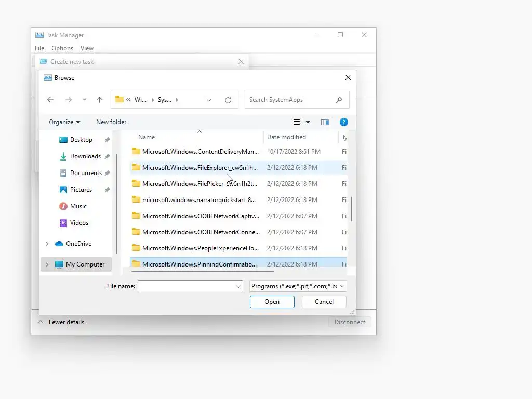The image size is (532, 399).
Task: Click the navigation pane scrollbar
Action: (x=116, y=204)
